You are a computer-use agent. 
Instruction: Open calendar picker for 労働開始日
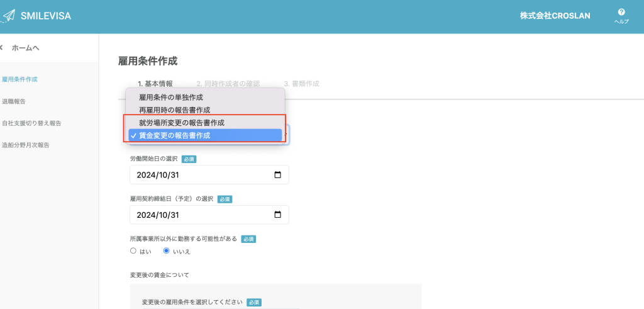pyautogui.click(x=277, y=174)
